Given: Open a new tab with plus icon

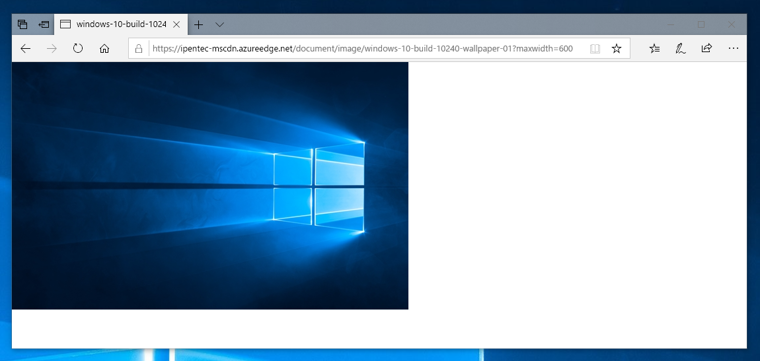Looking at the screenshot, I should [x=198, y=24].
